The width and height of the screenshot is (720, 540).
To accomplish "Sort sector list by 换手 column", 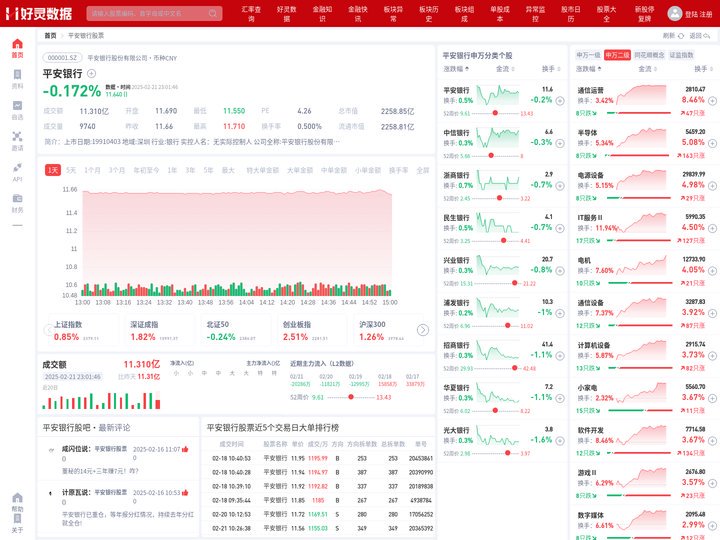I will (x=703, y=69).
